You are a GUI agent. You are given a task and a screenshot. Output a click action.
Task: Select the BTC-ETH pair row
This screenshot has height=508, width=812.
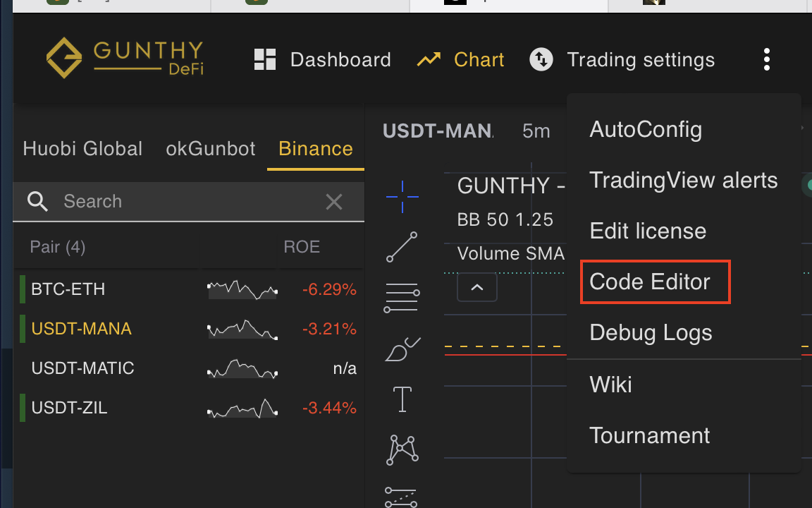(188, 289)
